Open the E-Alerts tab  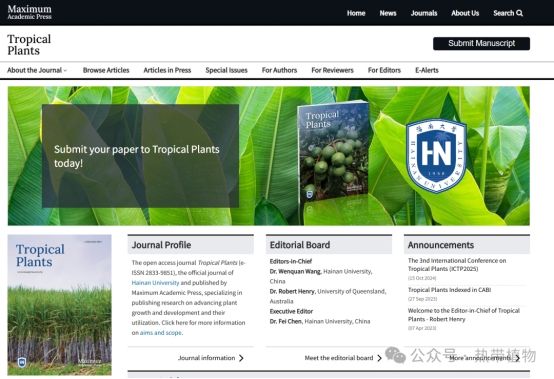(x=427, y=70)
